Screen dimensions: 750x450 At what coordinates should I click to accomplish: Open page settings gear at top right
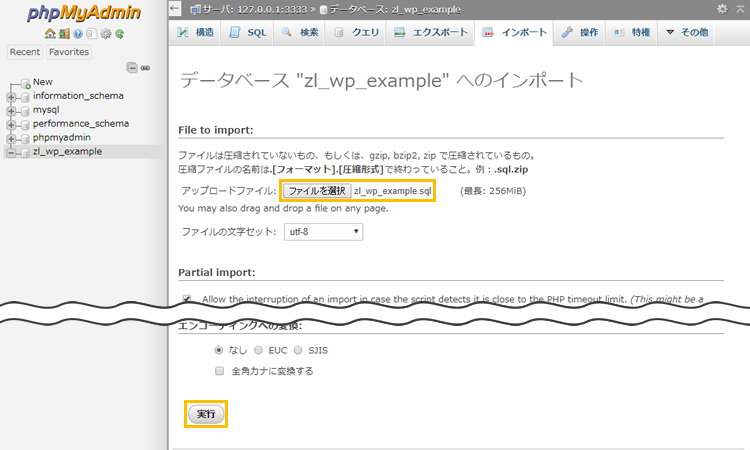coord(723,9)
